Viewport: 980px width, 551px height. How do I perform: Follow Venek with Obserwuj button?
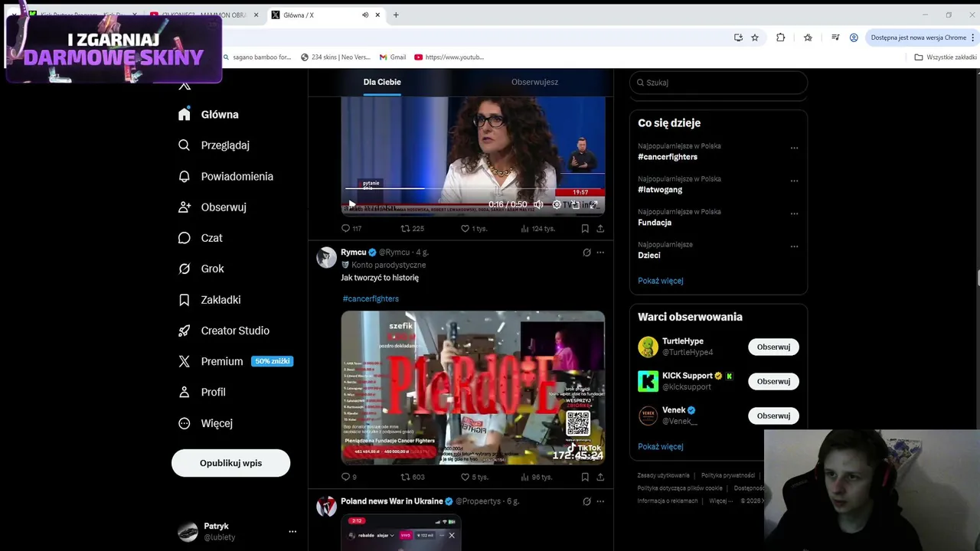coord(773,416)
